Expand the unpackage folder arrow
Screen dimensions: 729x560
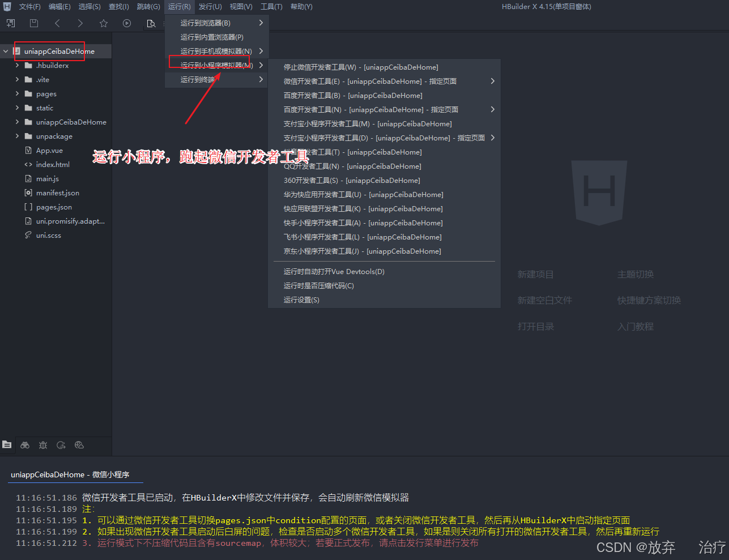(17, 136)
